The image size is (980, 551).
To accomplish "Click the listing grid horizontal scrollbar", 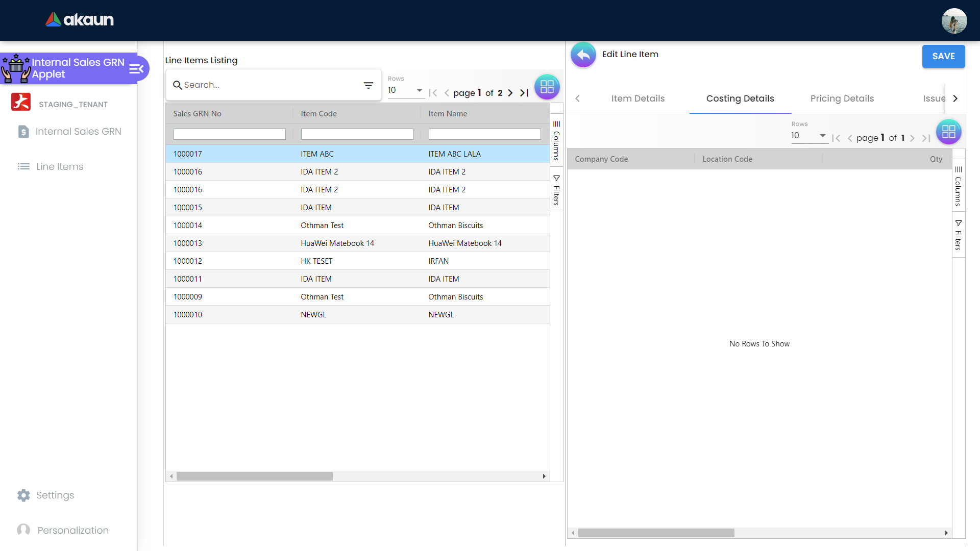I will pyautogui.click(x=255, y=476).
